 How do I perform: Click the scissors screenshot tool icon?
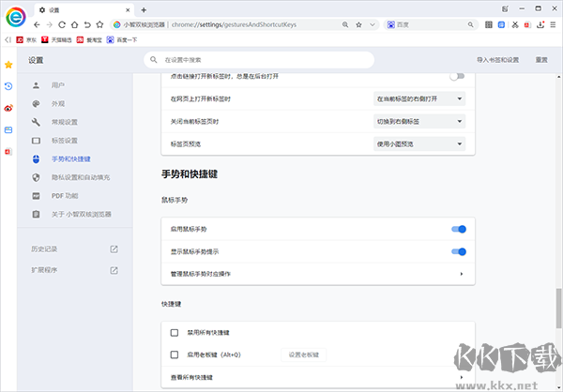tap(515, 24)
